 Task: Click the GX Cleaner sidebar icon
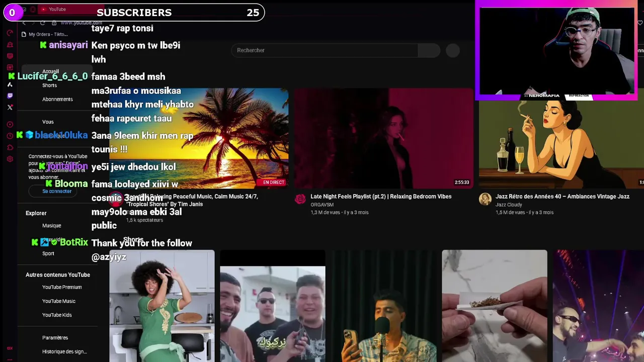(10, 45)
